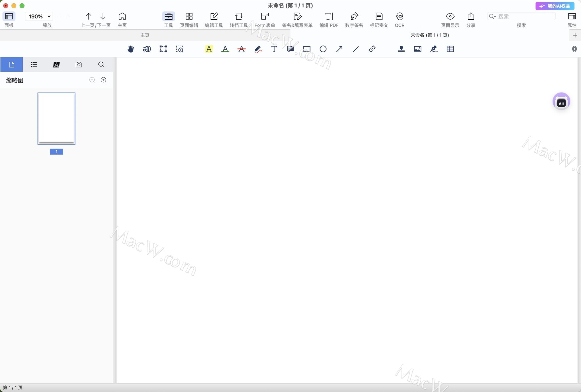Open annotation toolbar settings gear
Image resolution: width=581 pixels, height=392 pixels.
[x=574, y=49]
